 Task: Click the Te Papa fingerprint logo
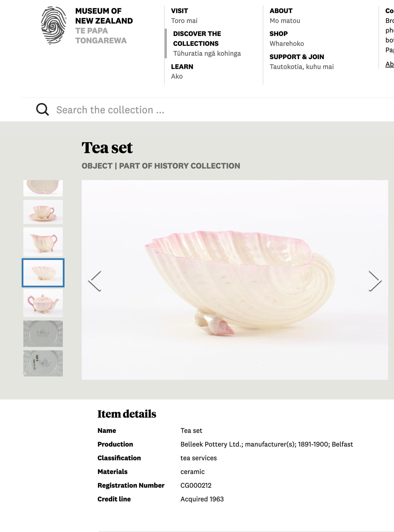53,25
